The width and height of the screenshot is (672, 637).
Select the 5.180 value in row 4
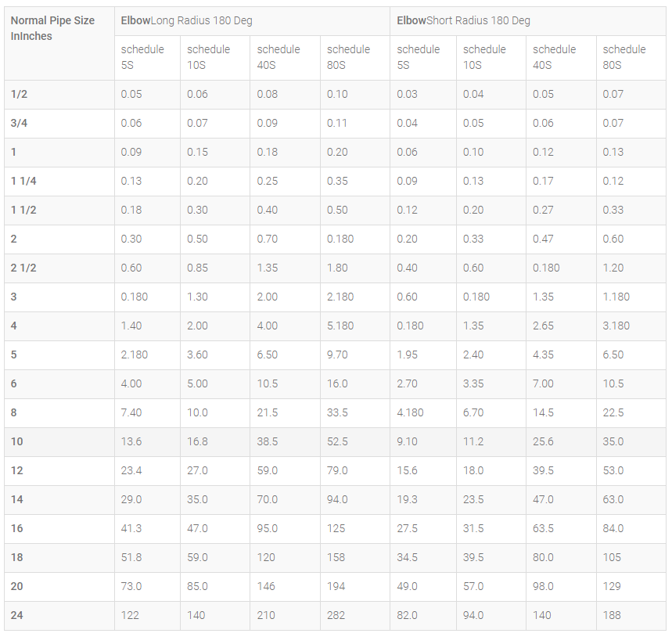pyautogui.click(x=340, y=326)
